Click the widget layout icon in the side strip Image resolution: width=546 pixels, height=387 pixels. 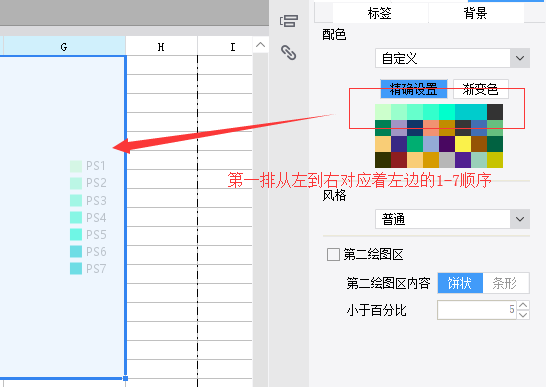289,21
